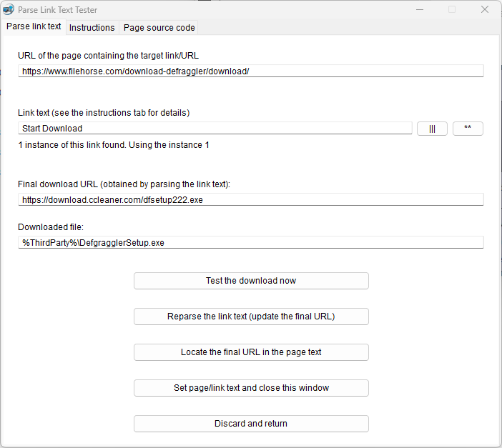
Task: Click the '1 instance of this link found' status text
Action: [114, 145]
